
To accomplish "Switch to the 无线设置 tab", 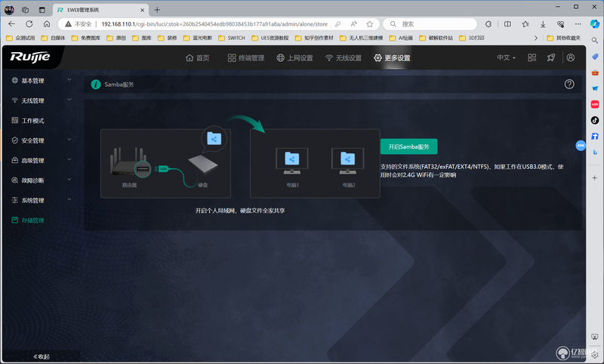I will click(344, 58).
